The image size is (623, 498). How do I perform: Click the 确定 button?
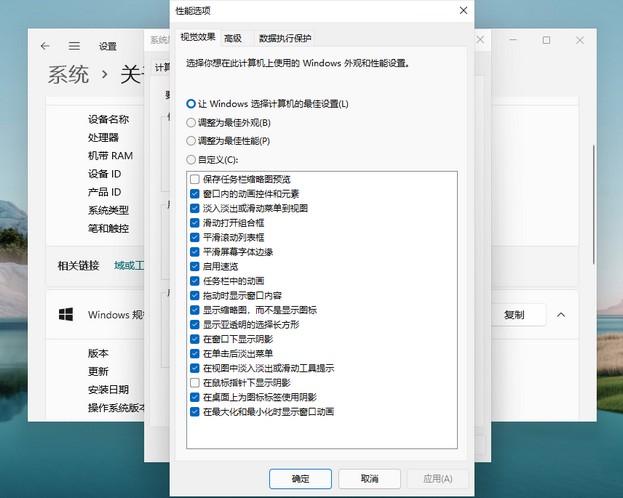pos(300,479)
